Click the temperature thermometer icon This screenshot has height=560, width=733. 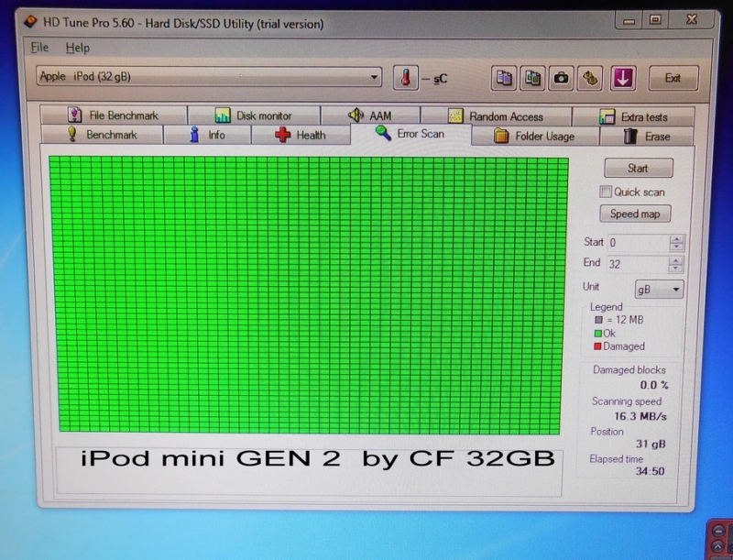point(405,78)
